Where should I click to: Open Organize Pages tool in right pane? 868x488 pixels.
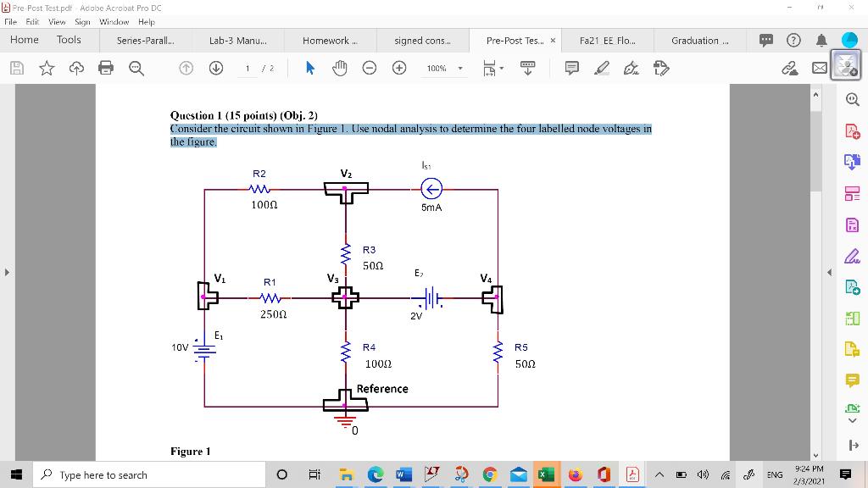(x=853, y=194)
